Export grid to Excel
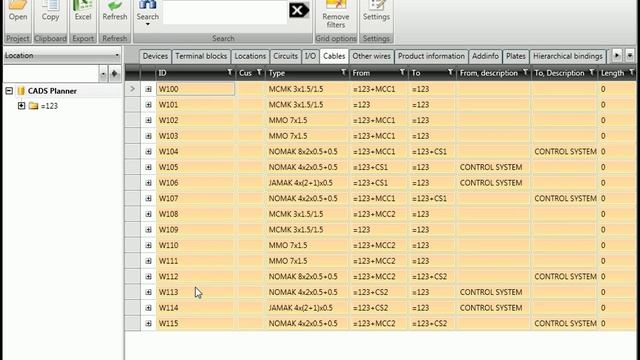Image resolution: width=640 pixels, height=360 pixels. click(83, 11)
